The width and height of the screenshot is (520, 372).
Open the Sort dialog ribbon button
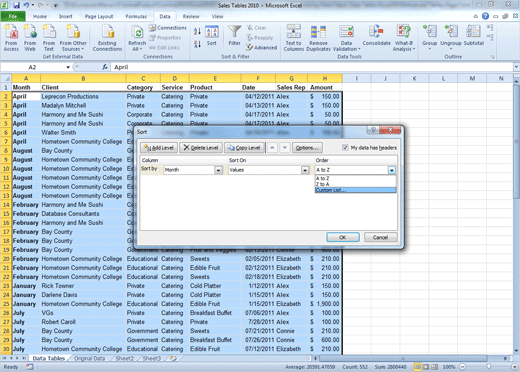212,36
